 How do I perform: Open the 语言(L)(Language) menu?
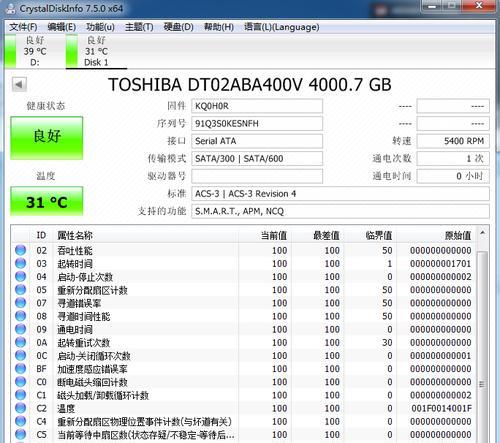coord(282,27)
